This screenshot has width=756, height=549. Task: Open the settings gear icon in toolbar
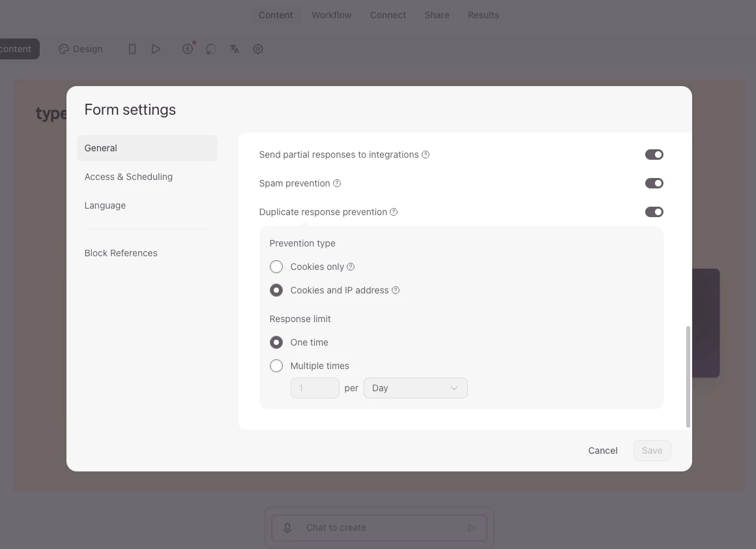[x=258, y=49]
